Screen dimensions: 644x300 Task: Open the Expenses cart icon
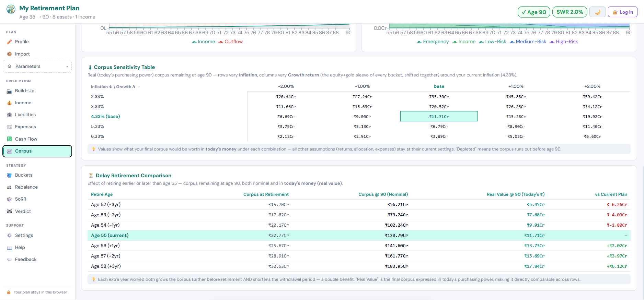10,127
